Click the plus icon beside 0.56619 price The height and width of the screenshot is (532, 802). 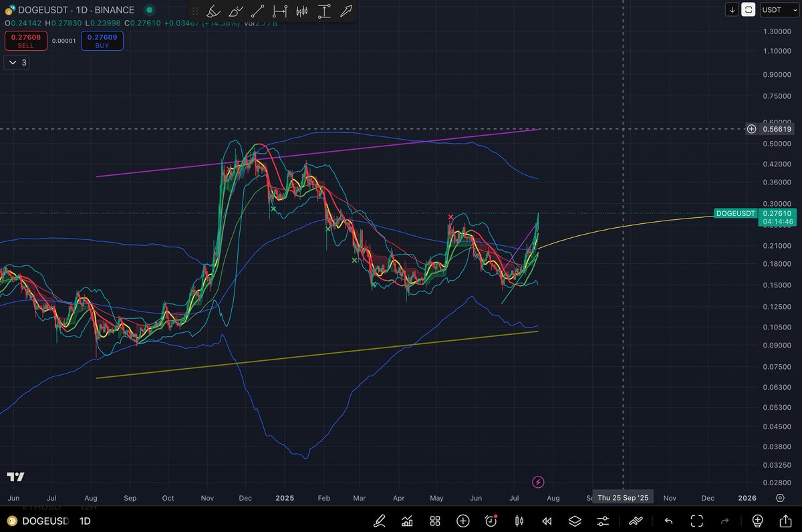click(751, 128)
